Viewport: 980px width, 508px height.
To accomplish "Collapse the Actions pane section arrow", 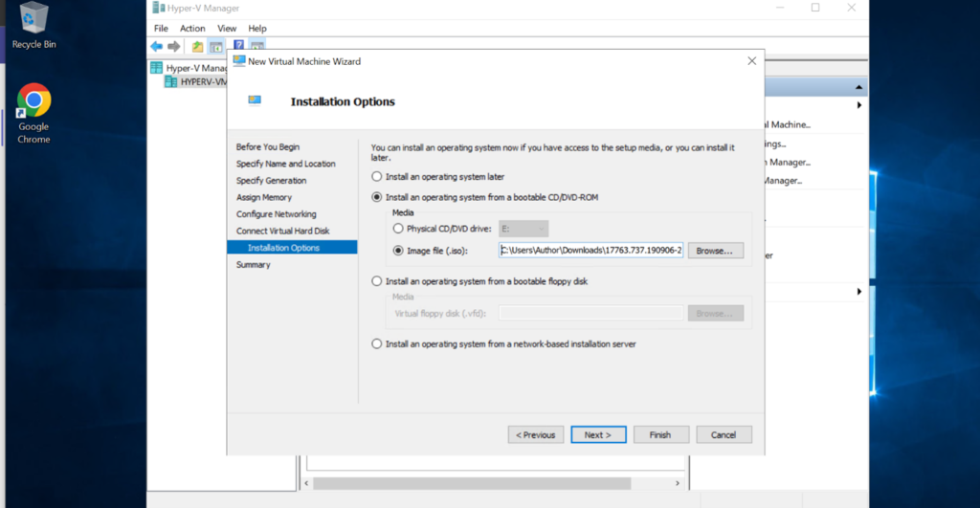I will (x=858, y=87).
